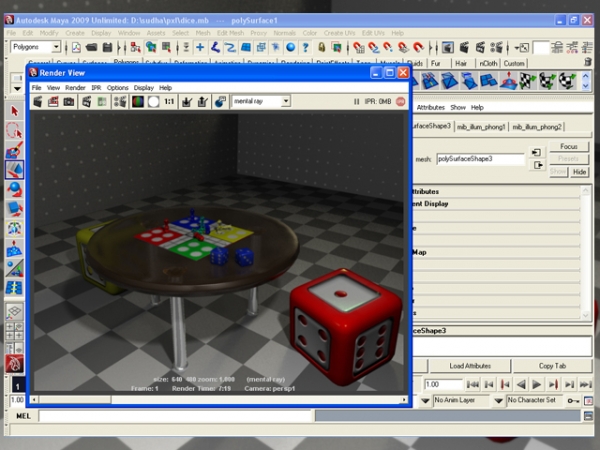The image size is (600, 450).
Task: Click the Maya logo icon below layout buttons
Action: (15, 364)
